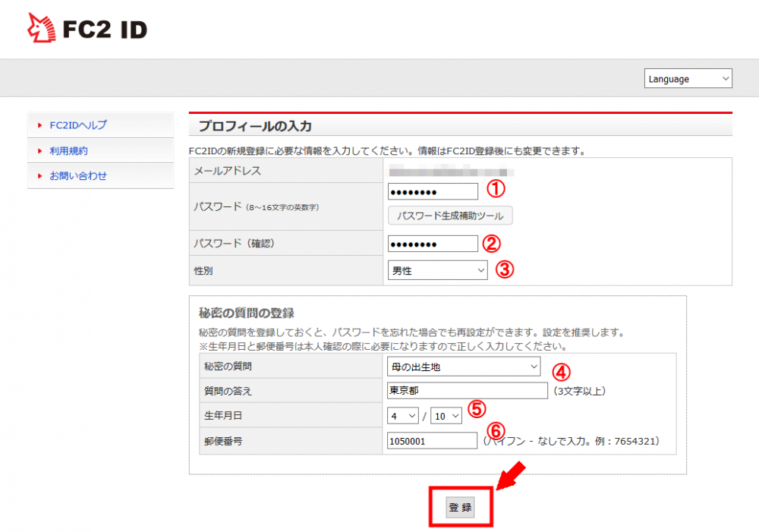Viewport: 759px width, 532px height.
Task: Click the パスワード（確認） input field
Action: 433,244
